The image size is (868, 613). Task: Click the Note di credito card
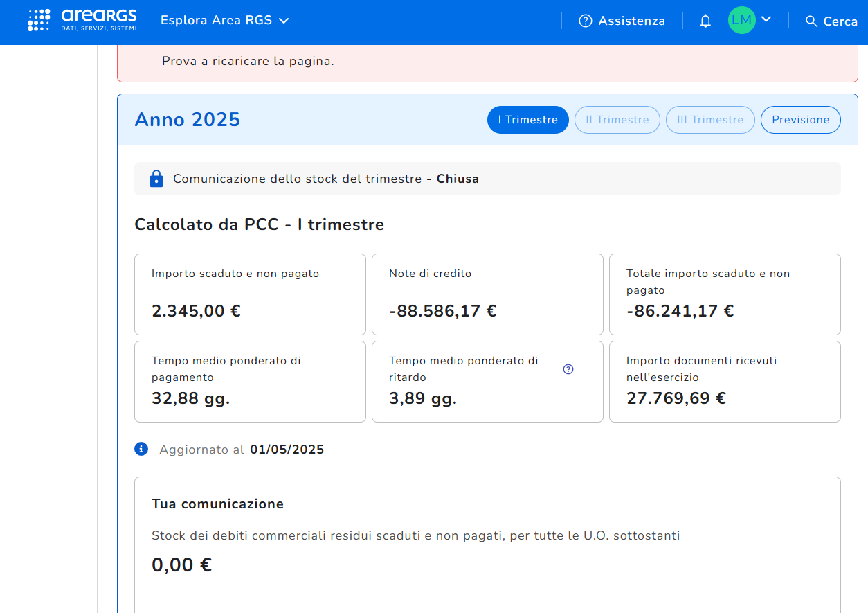[487, 294]
